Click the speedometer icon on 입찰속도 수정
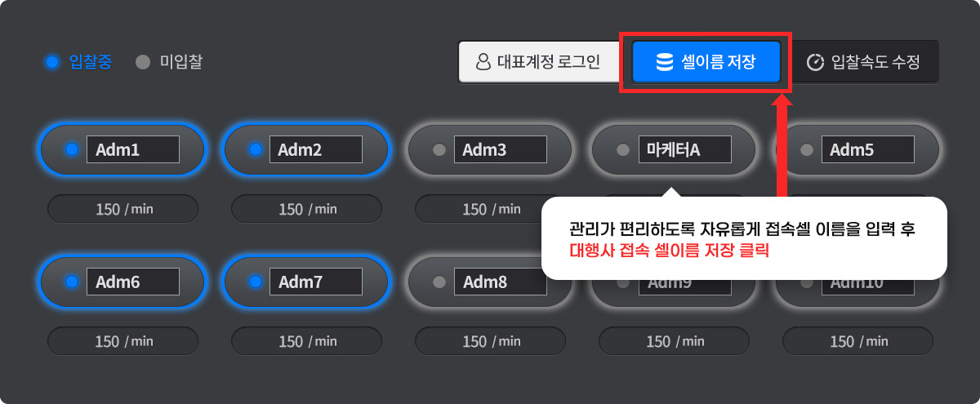 (x=814, y=62)
